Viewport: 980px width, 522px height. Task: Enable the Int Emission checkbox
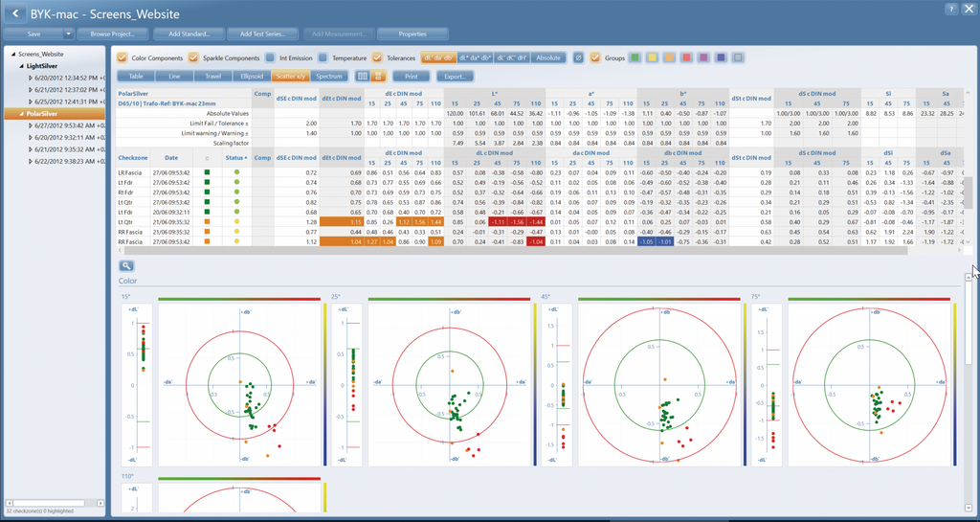[271, 58]
